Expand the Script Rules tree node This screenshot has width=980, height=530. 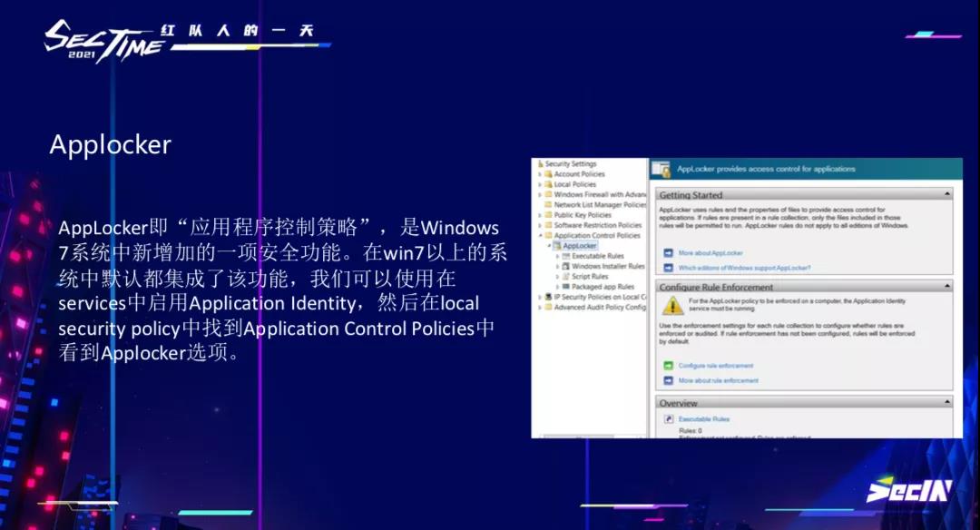tap(557, 276)
